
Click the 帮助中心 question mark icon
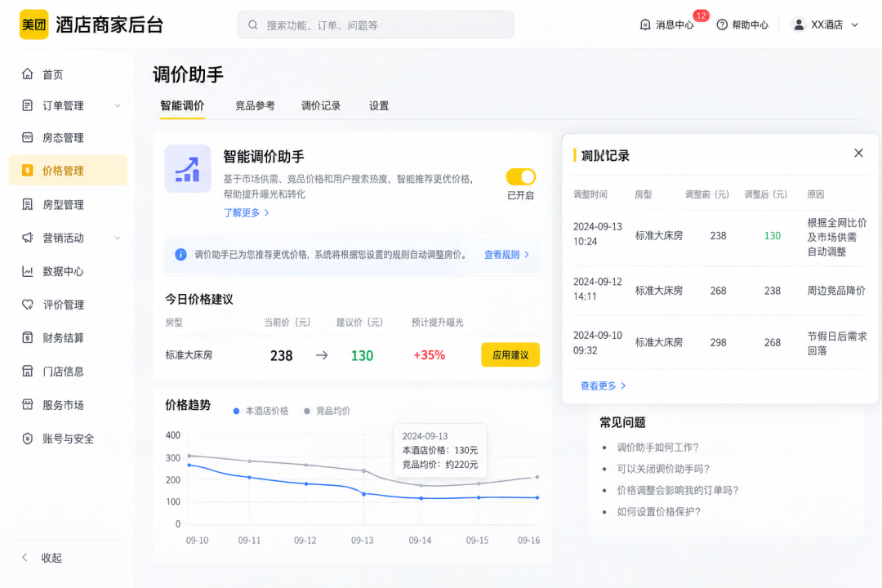[722, 24]
